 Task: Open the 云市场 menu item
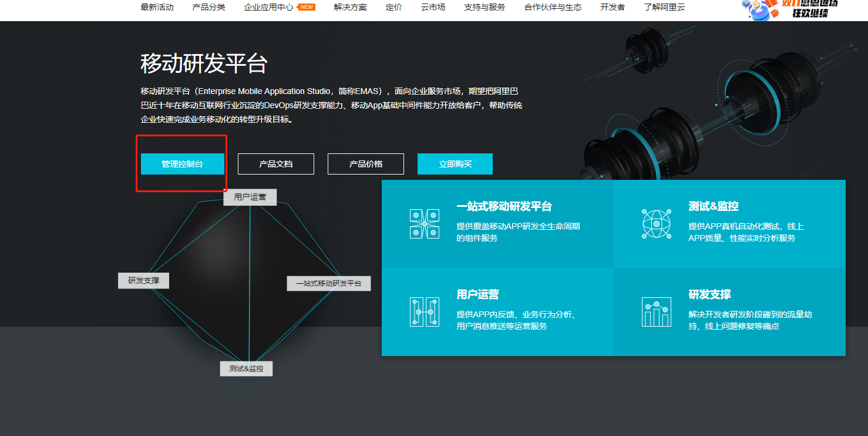[433, 8]
